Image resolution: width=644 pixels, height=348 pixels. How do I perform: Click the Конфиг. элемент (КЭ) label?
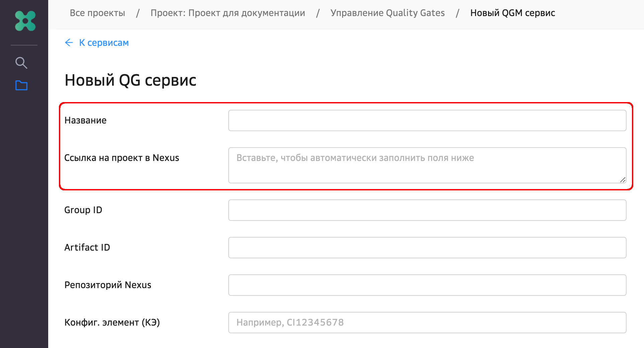(x=112, y=323)
